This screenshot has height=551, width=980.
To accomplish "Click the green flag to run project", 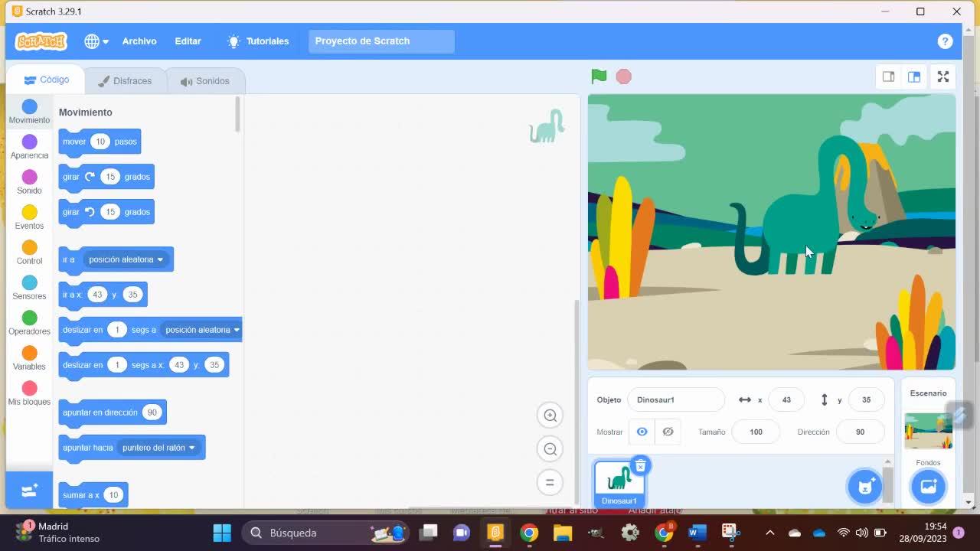I will point(599,77).
